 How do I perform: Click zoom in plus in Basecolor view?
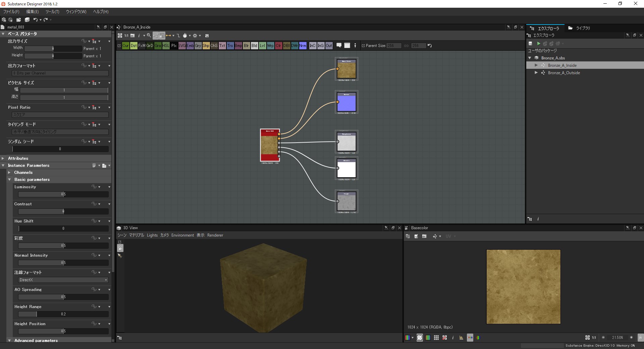pyautogui.click(x=631, y=338)
